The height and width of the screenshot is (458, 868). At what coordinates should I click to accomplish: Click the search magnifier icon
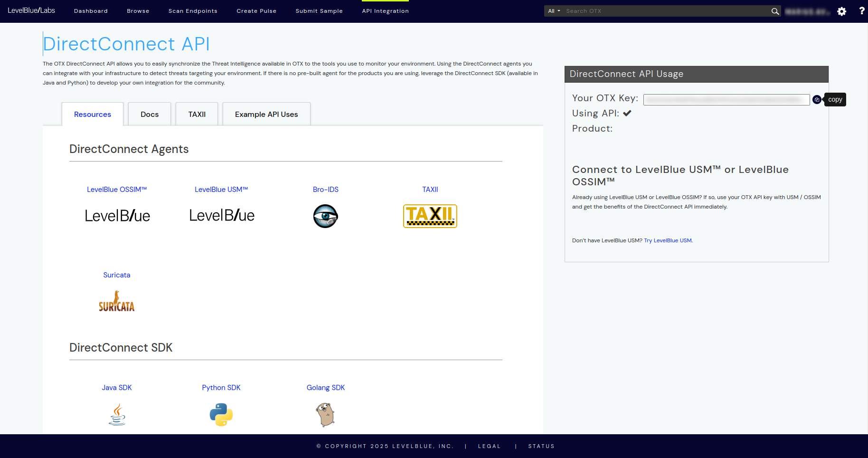(775, 11)
